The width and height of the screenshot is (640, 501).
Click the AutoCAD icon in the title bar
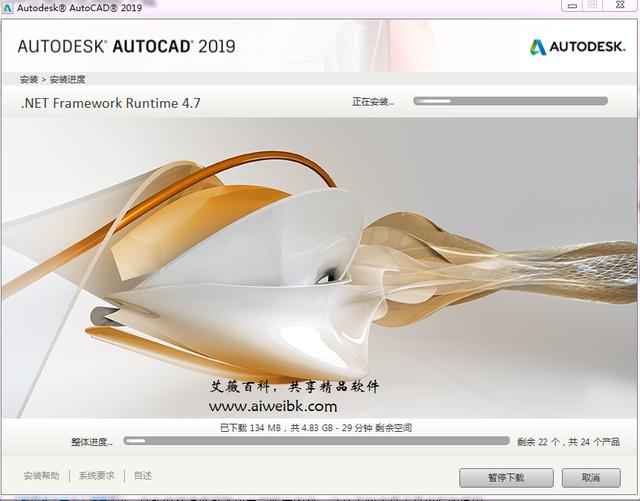8,7
